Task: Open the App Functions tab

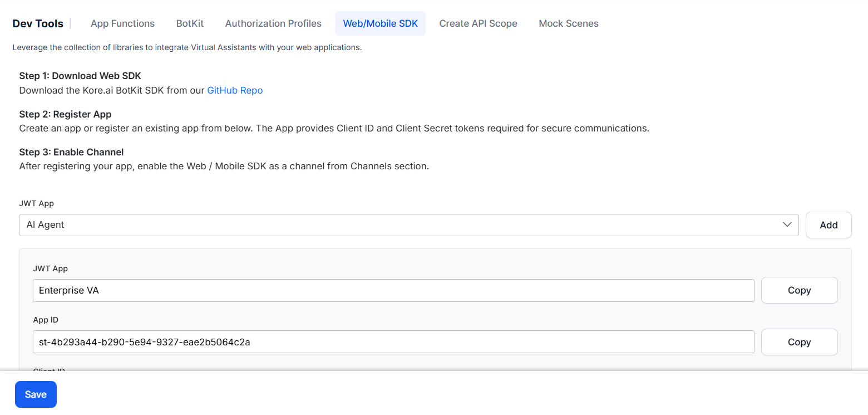Action: [x=122, y=23]
